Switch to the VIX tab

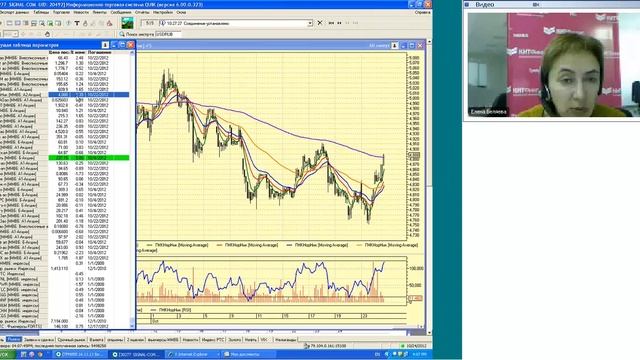(264, 340)
